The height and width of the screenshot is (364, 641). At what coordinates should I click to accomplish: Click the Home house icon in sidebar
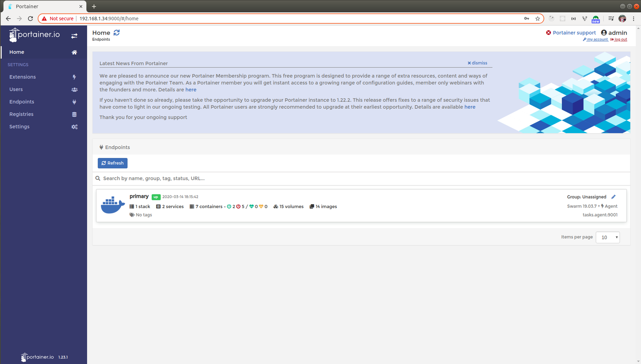(74, 52)
